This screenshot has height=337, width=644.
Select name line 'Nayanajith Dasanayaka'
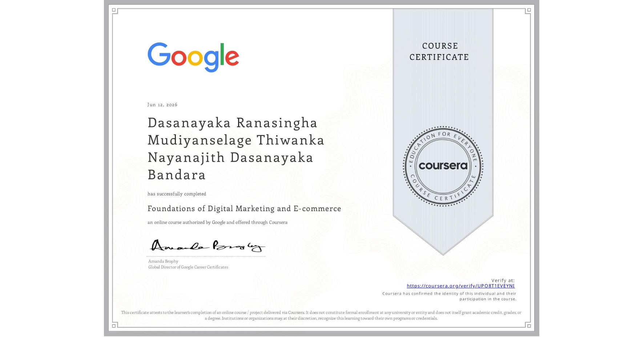[230, 158]
